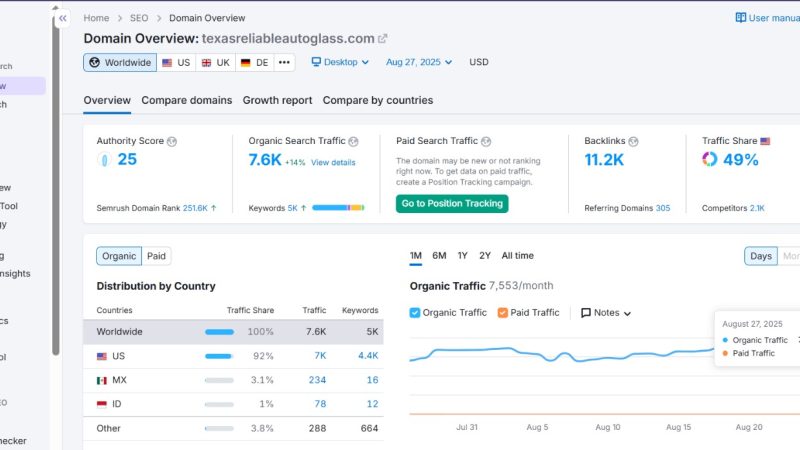Open Authority Score info icon
The image size is (800, 450).
click(x=172, y=141)
